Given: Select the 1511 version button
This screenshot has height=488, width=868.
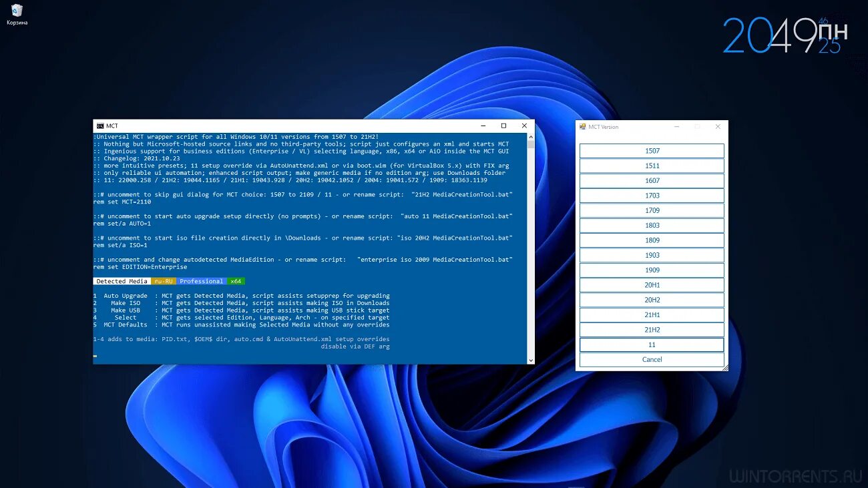Looking at the screenshot, I should click(652, 166).
